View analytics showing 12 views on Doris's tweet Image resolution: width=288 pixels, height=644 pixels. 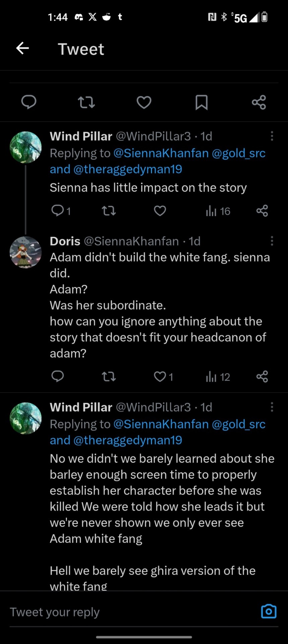click(x=218, y=377)
